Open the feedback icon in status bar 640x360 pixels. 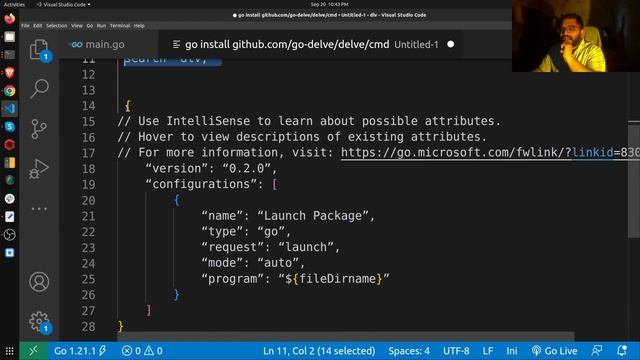(597, 350)
